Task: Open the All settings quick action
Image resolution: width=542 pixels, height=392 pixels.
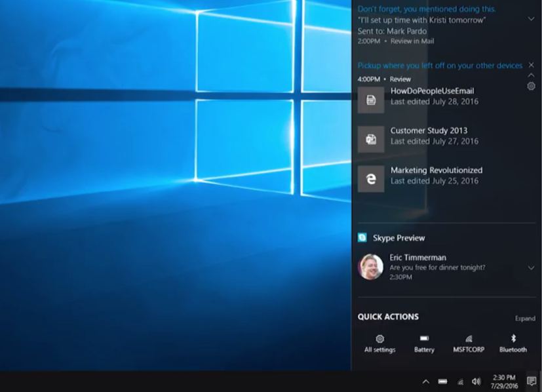Action: click(x=379, y=343)
